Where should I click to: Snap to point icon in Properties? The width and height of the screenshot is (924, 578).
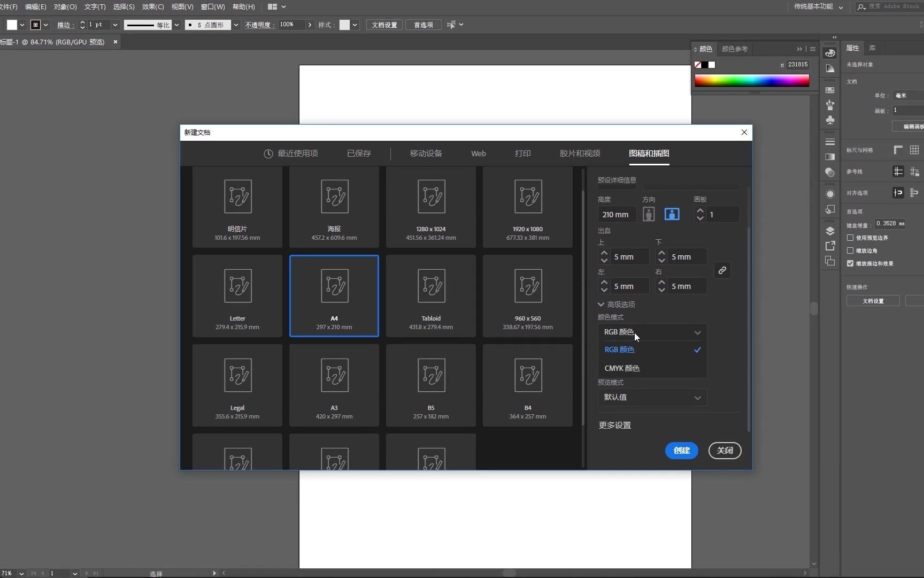[x=898, y=193]
